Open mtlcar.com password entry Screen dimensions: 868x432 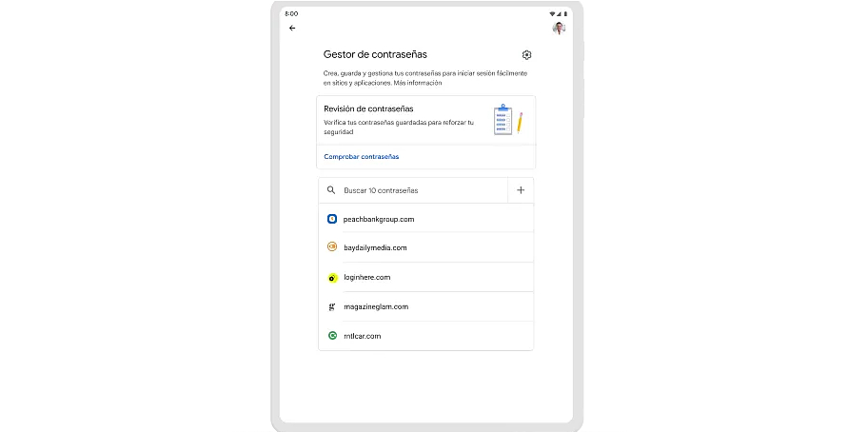(426, 336)
